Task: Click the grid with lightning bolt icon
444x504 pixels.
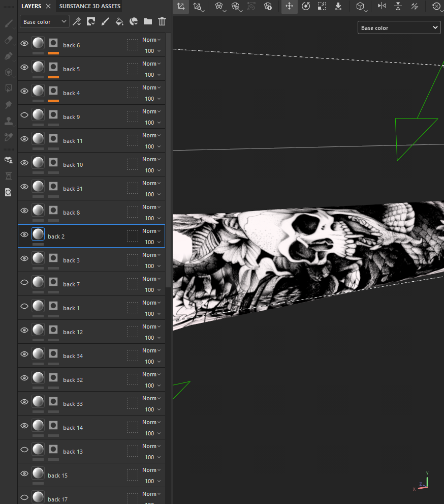Action: [268, 6]
